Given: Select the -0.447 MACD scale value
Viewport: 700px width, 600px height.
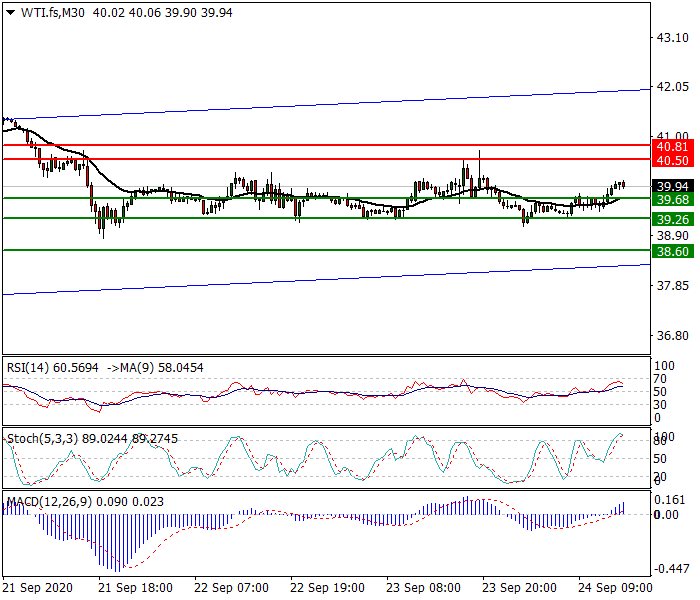Looking at the screenshot, I should (x=671, y=569).
